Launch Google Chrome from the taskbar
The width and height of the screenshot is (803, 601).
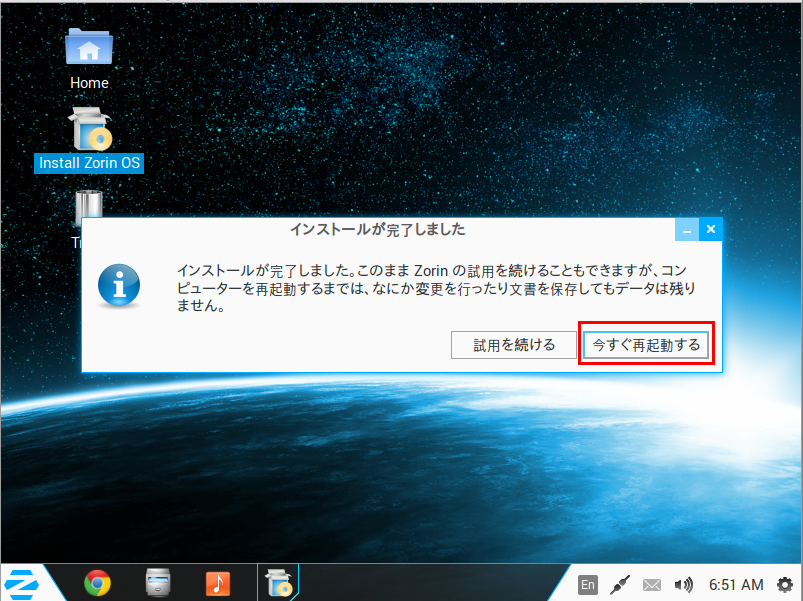97,583
